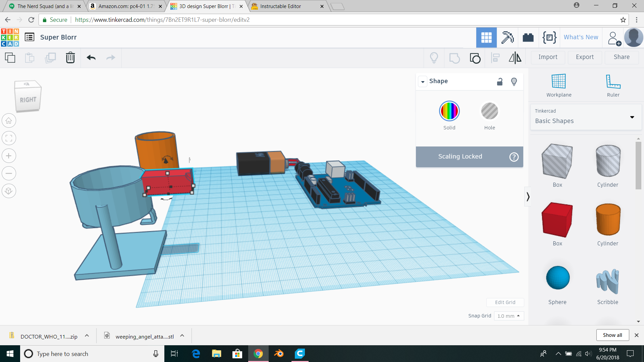Switch to 3D design grid view
The width and height of the screenshot is (644, 362).
tap(486, 38)
